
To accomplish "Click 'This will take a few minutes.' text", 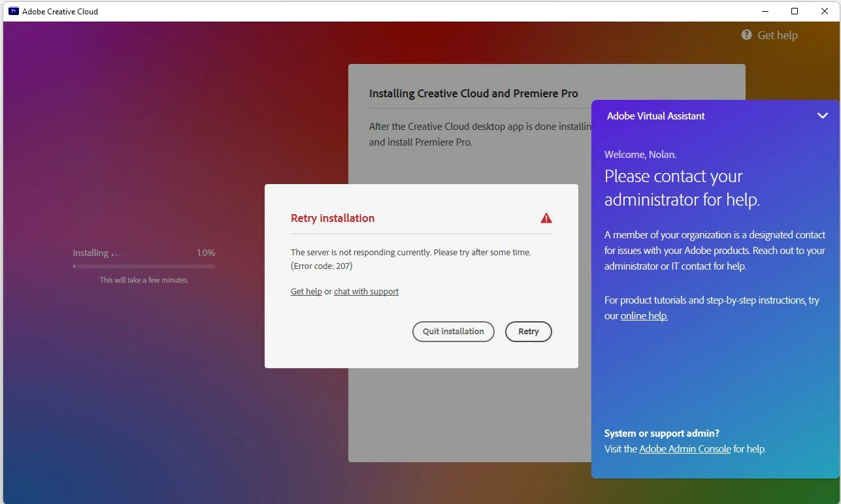I will (x=144, y=280).
